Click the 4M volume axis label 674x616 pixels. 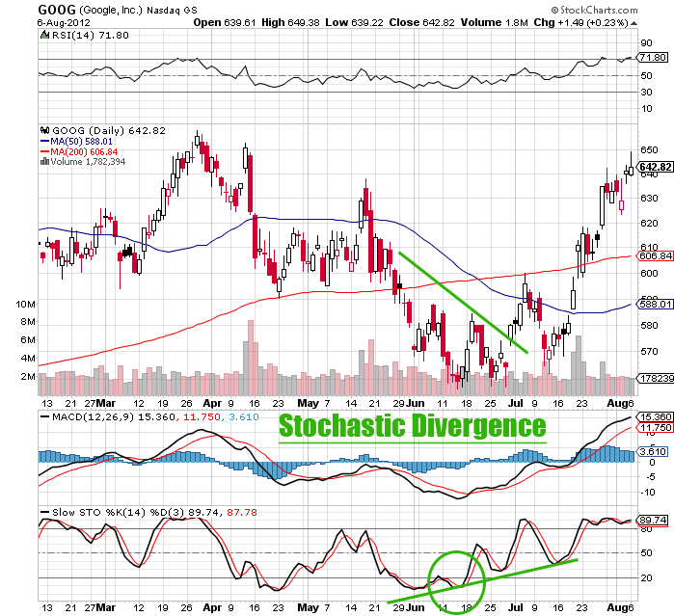coord(28,359)
